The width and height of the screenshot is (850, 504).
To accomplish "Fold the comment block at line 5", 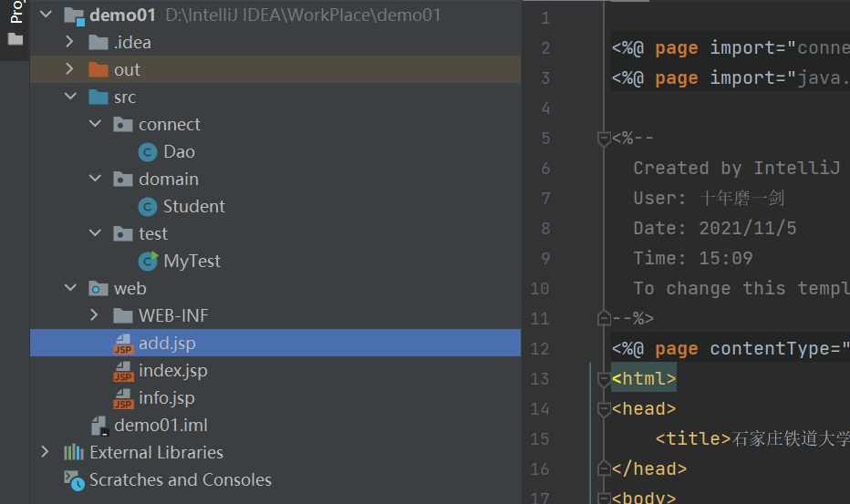I will tap(603, 139).
